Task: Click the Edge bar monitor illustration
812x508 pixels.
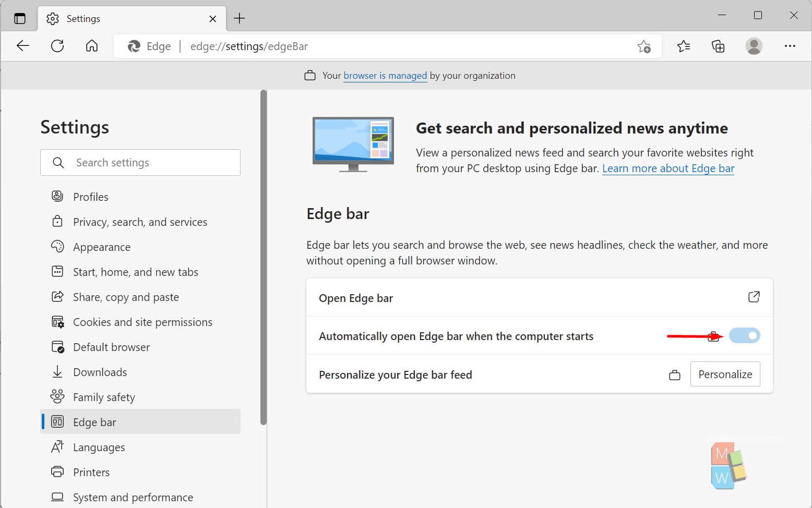Action: coord(353,144)
